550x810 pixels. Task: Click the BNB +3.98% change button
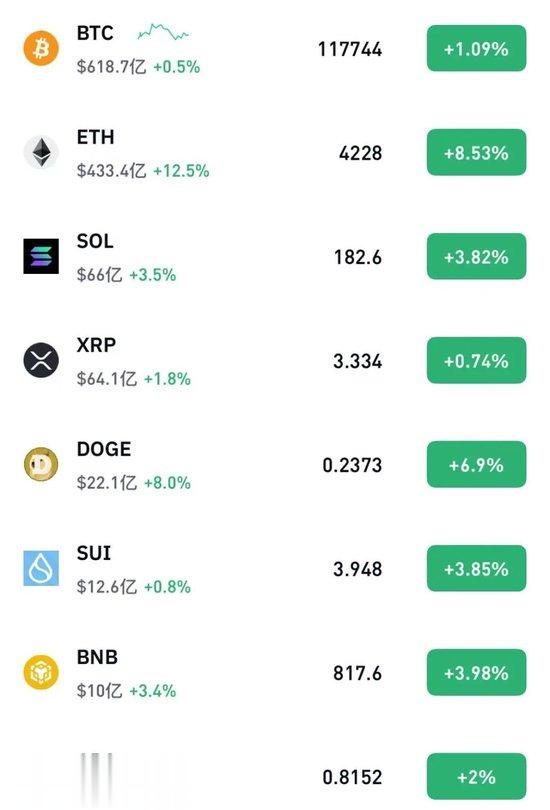[476, 673]
